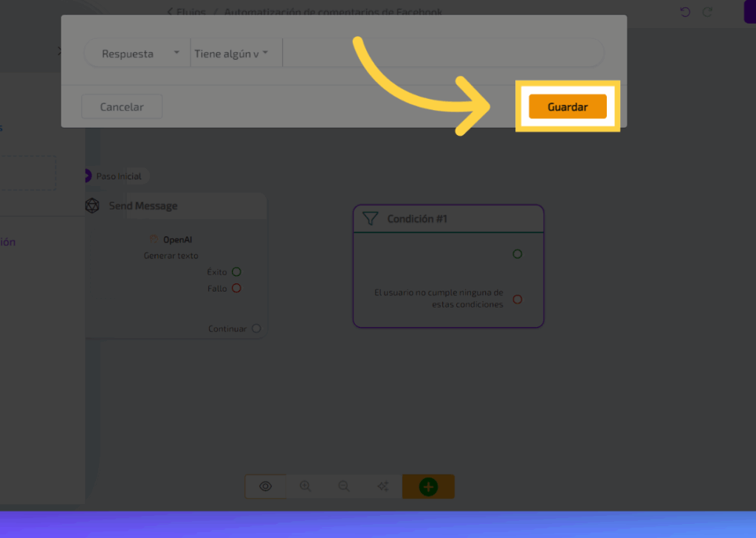The height and width of the screenshot is (538, 756).
Task: Click the redo arrow icon
Action: pos(707,12)
